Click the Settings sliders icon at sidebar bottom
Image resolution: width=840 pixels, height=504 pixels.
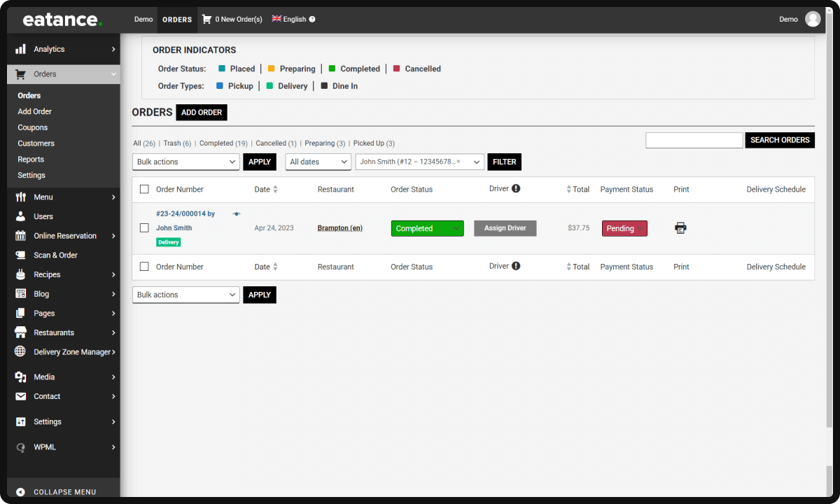20,422
